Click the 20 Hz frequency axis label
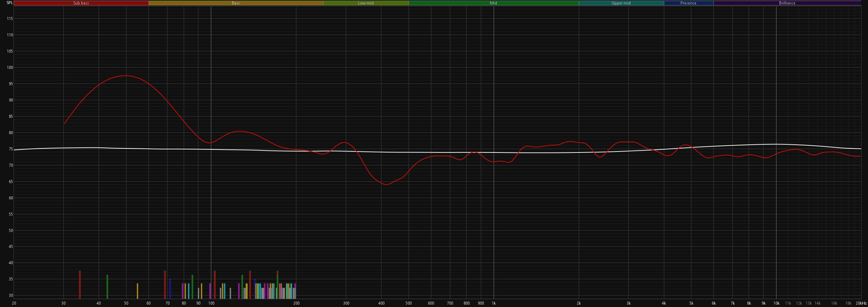This screenshot has width=868, height=307. (14, 303)
